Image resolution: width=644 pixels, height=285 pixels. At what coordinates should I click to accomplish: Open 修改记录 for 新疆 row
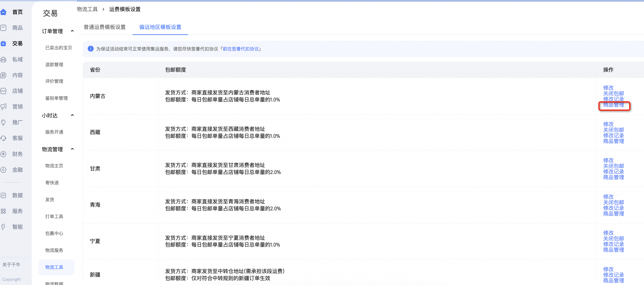613,275
